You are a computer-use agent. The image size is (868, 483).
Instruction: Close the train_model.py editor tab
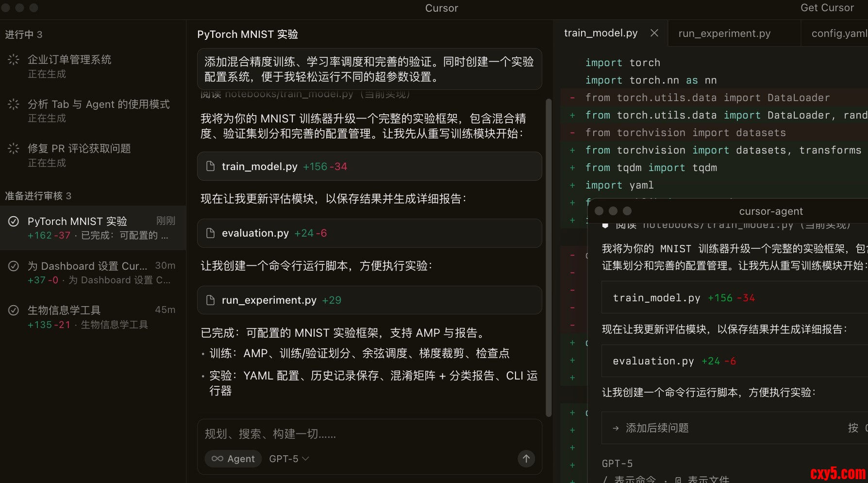(x=654, y=33)
